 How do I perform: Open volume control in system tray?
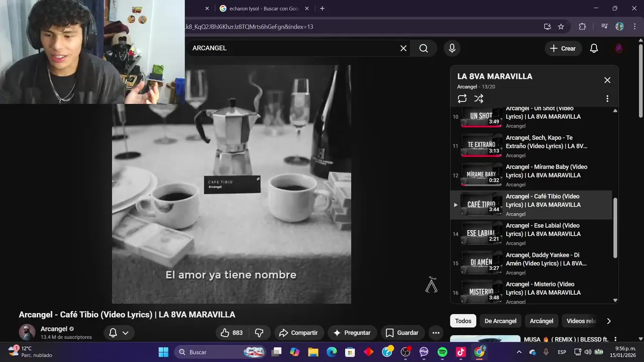(x=588, y=352)
